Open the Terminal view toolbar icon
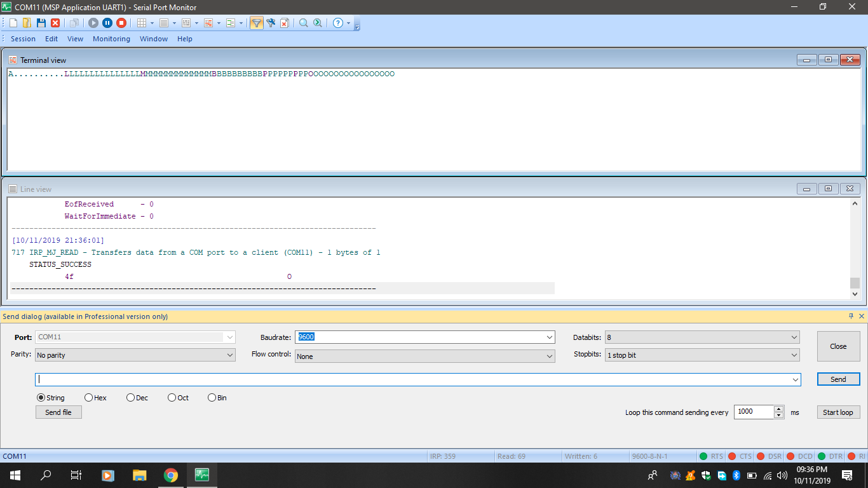Image resolution: width=868 pixels, height=488 pixels. pos(208,23)
